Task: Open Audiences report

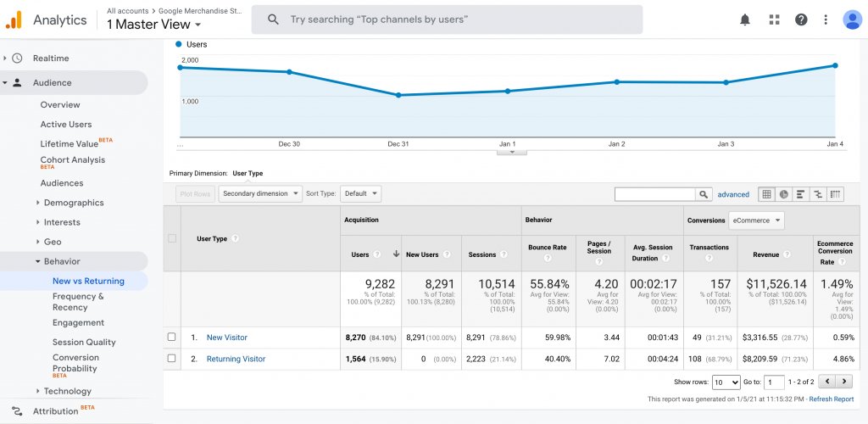Action: [61, 183]
